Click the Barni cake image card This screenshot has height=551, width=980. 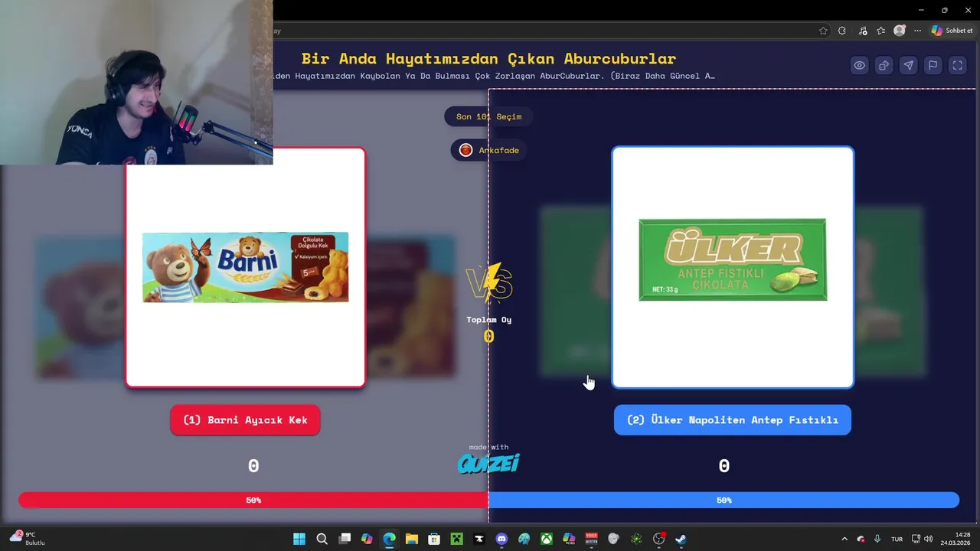pos(245,267)
